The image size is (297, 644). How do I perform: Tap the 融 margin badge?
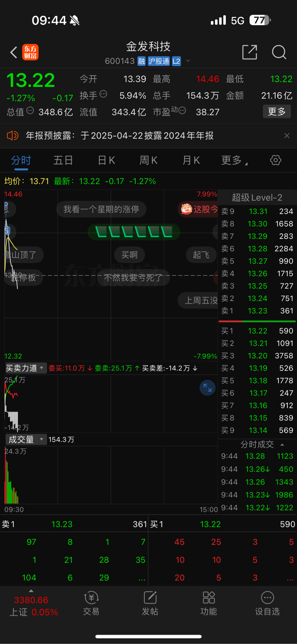[142, 61]
